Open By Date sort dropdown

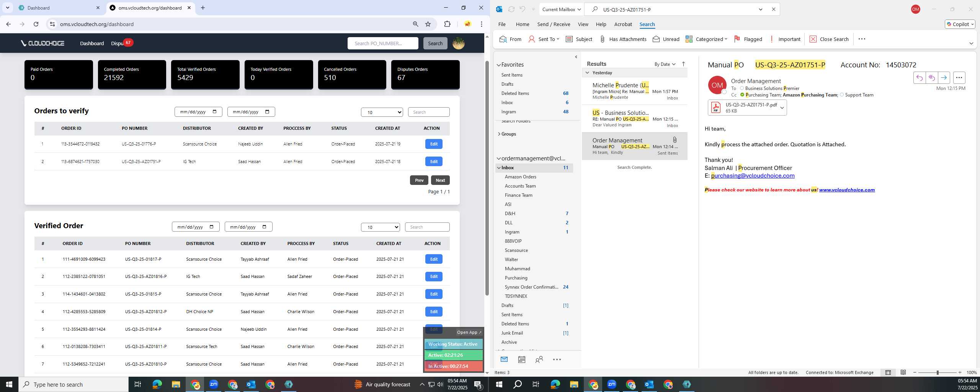pyautogui.click(x=665, y=64)
